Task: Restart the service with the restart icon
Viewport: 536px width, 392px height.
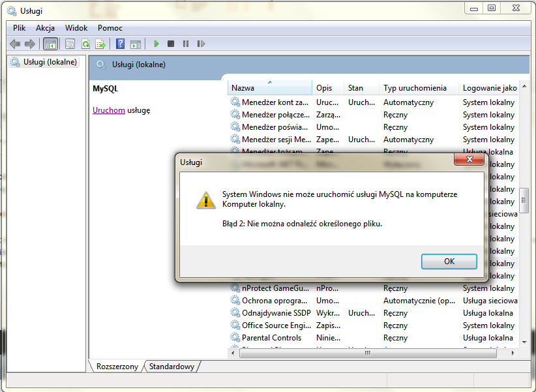Action: pyautogui.click(x=201, y=44)
